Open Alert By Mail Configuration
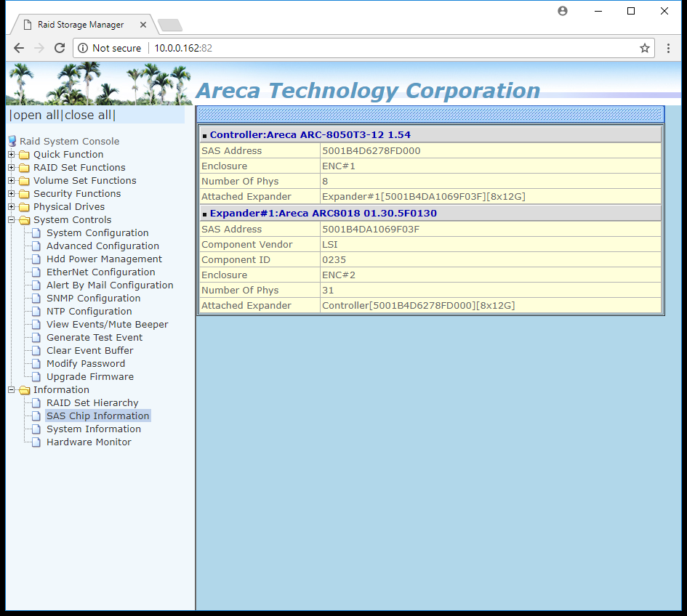This screenshot has height=616, width=687. 110,285
